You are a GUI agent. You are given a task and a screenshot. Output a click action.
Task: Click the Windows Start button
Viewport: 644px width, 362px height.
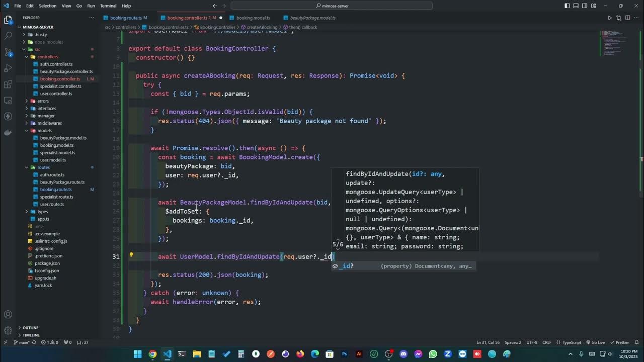pyautogui.click(x=138, y=354)
